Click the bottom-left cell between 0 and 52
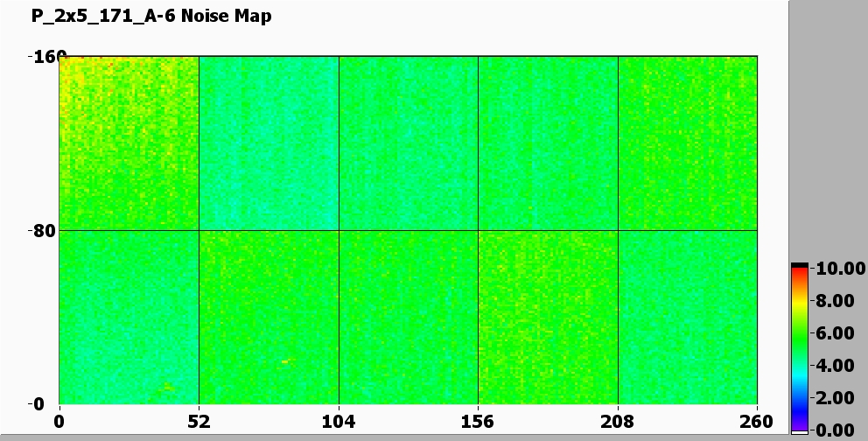Image resolution: width=868 pixels, height=441 pixels. point(129,317)
